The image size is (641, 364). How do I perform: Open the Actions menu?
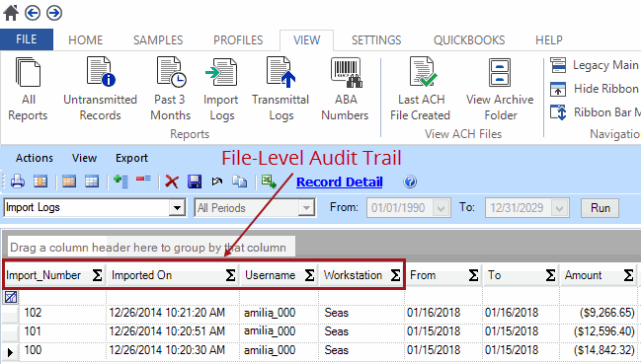(35, 158)
